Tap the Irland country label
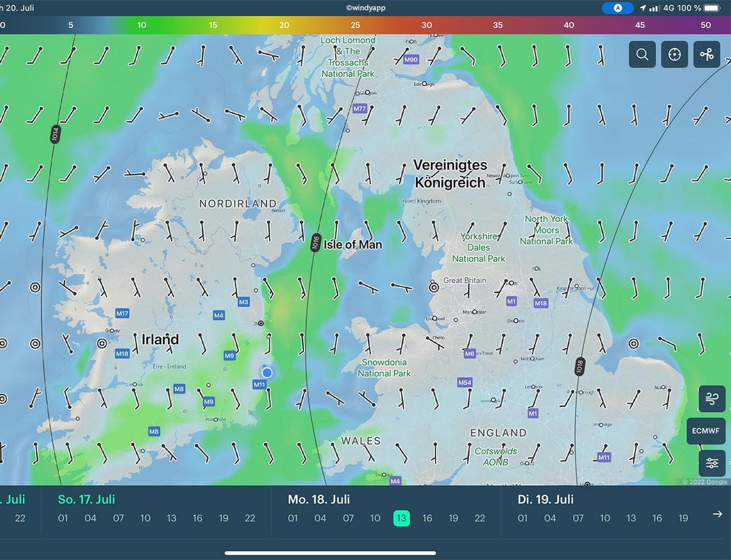Viewport: 731px width, 560px height. coord(160,339)
